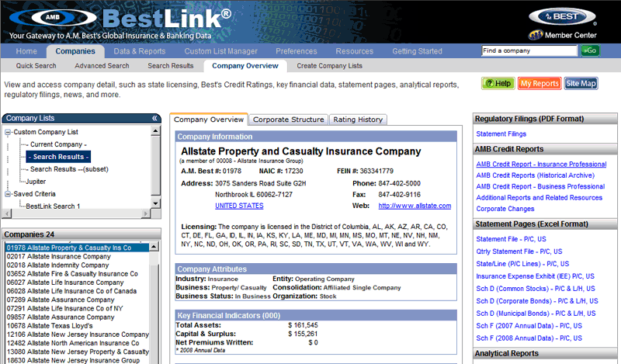621x364 pixels.
Task: Switch to the Corporate Structure tab
Action: coord(288,120)
